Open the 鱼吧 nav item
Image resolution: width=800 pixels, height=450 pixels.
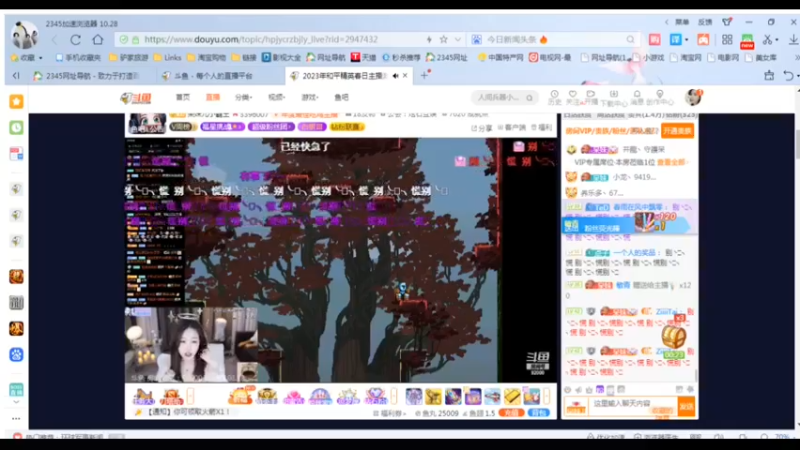pyautogui.click(x=341, y=97)
